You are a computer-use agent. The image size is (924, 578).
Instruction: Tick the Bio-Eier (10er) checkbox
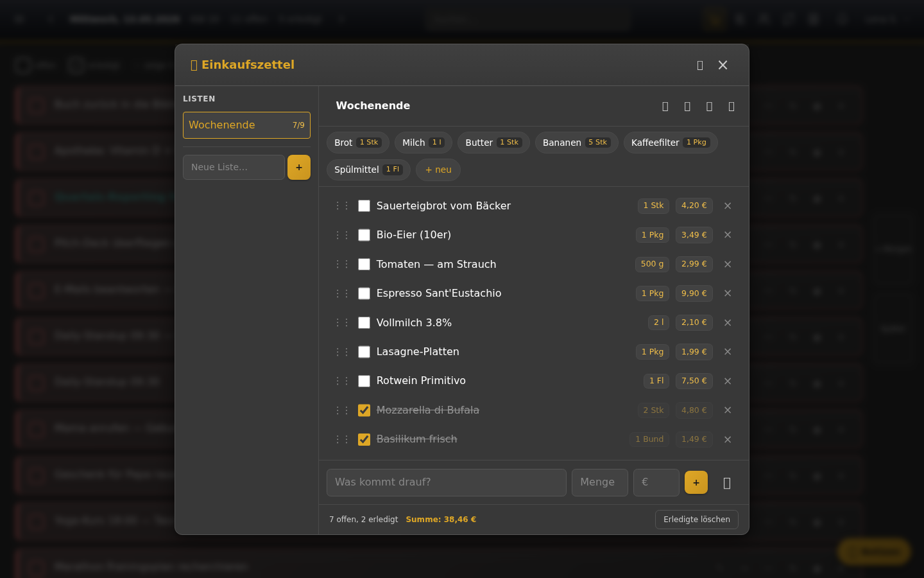364,235
